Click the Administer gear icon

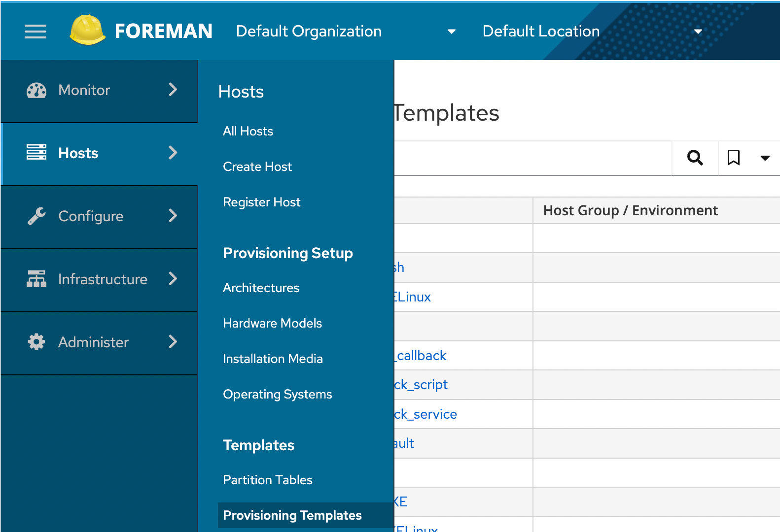[x=36, y=342]
